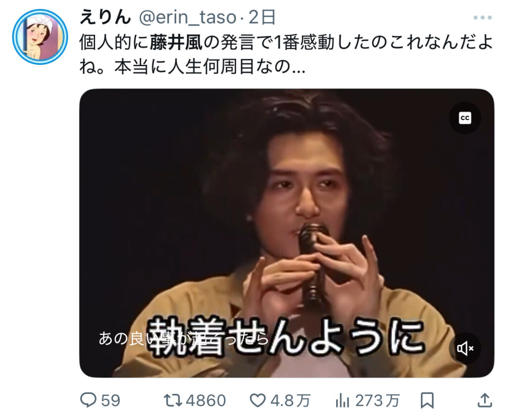Viewport: 507px width, 420px height.
Task: View analytics via the bar chart icon
Action: (x=343, y=401)
